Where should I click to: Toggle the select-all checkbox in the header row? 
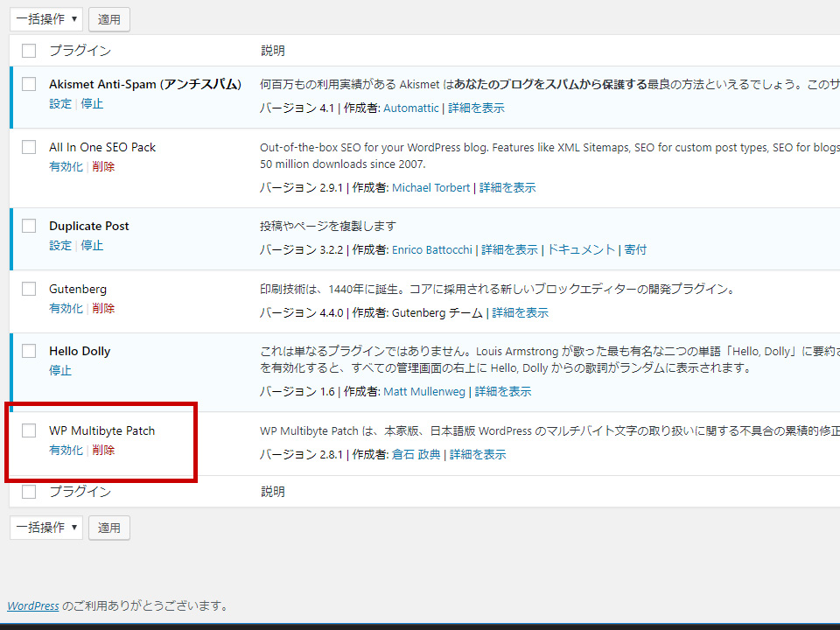coord(28,50)
